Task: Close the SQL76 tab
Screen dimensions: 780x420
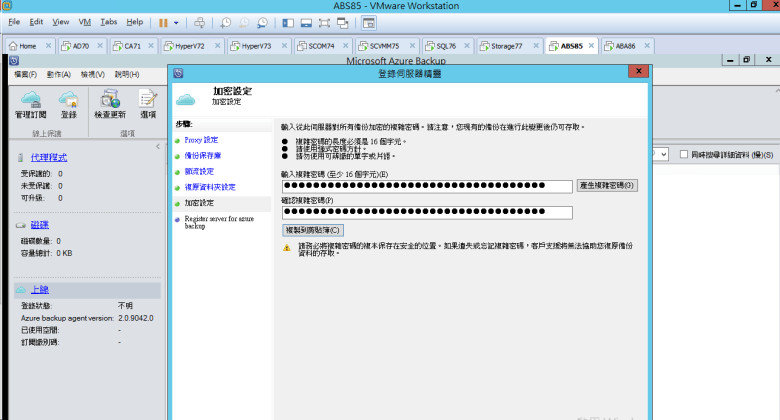Action: pyautogui.click(x=468, y=46)
